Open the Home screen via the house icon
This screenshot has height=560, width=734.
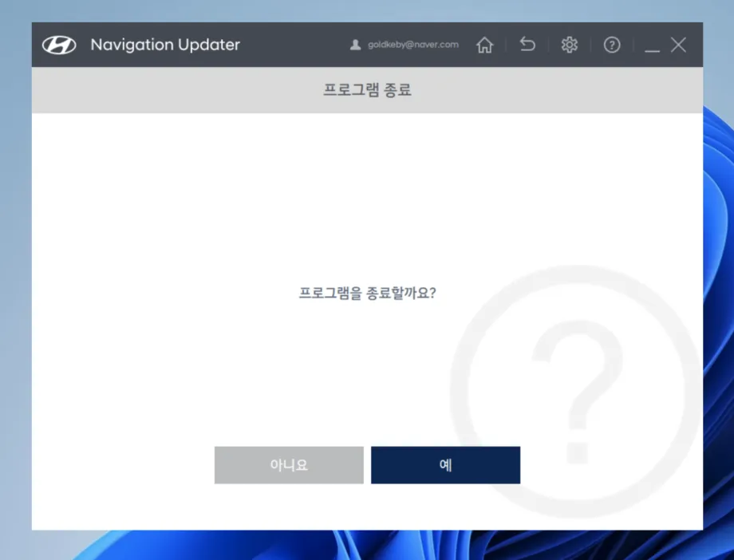coord(484,45)
